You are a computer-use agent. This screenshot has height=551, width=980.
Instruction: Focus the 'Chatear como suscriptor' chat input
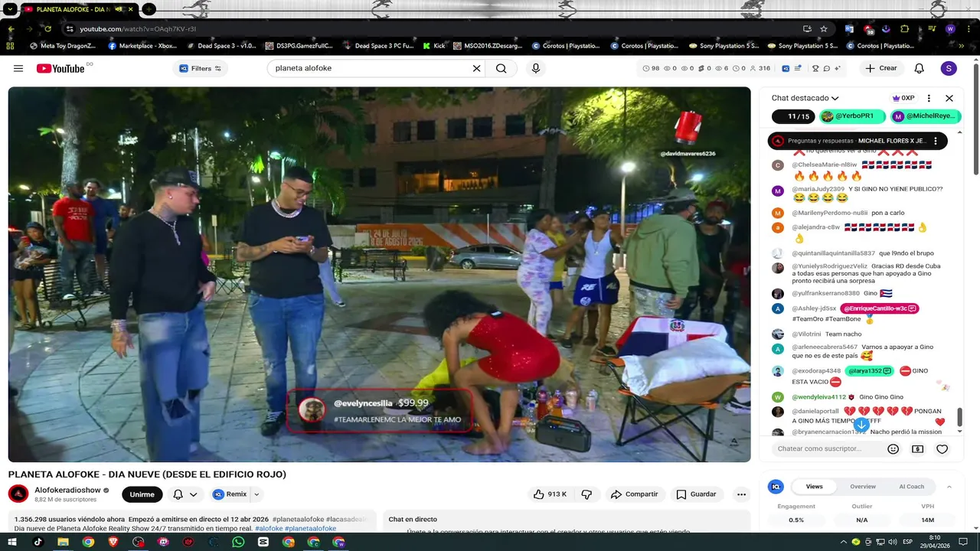pyautogui.click(x=825, y=449)
